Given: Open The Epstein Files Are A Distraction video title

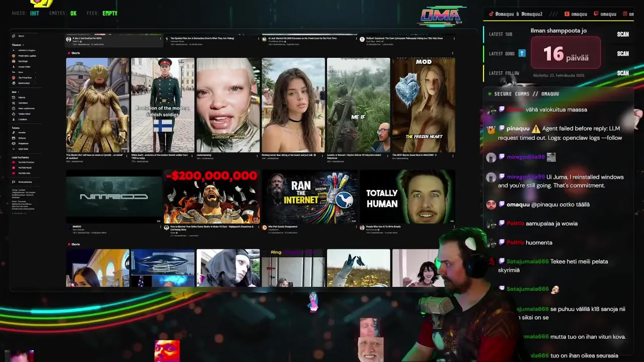Looking at the screenshot, I should (x=202, y=38).
